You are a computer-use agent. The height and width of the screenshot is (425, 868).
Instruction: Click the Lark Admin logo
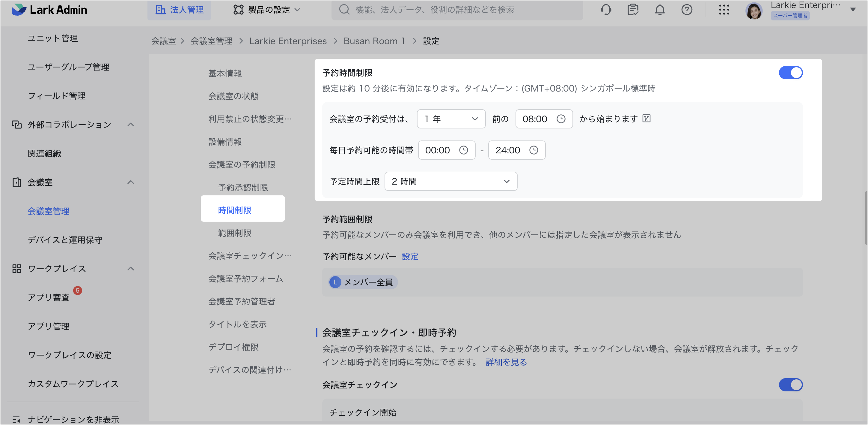(x=49, y=10)
